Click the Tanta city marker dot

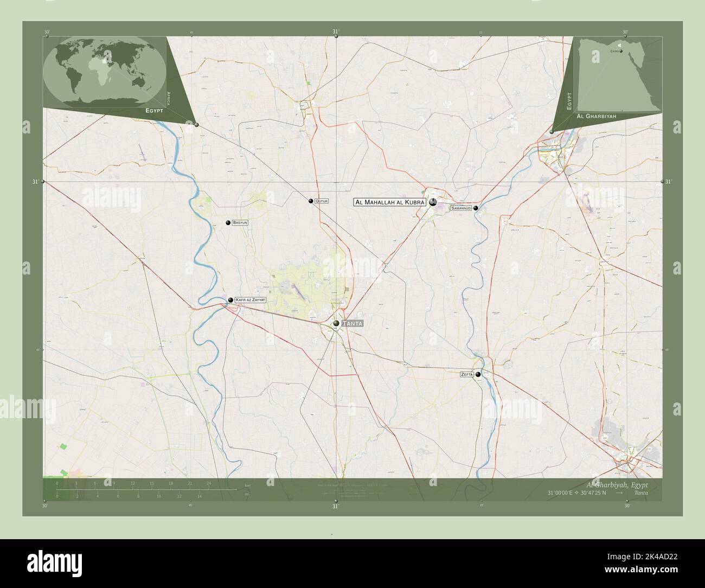(x=337, y=323)
